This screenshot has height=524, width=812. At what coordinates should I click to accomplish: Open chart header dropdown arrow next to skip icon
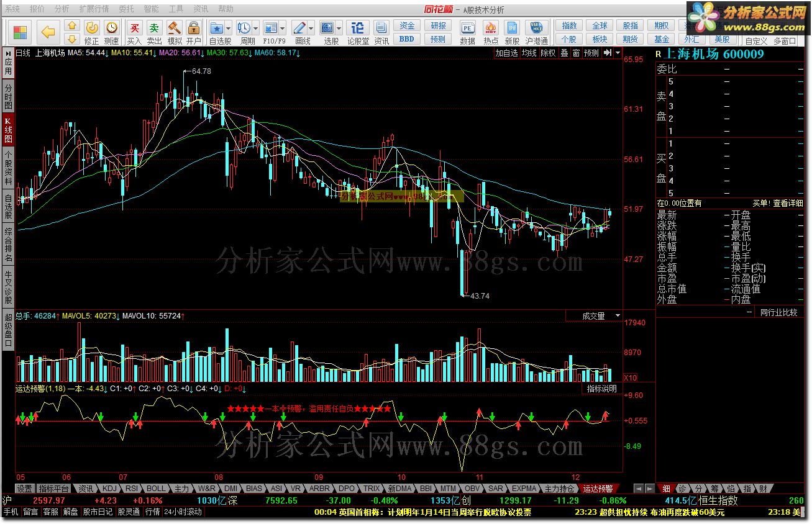618,53
